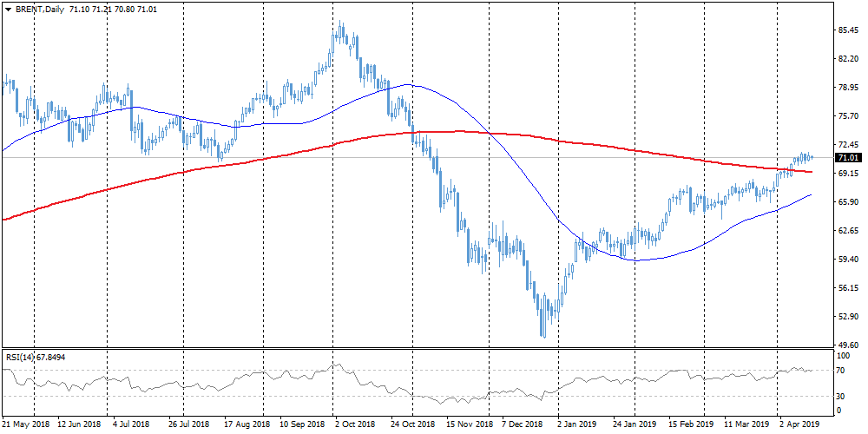The height and width of the screenshot is (434, 868).
Task: Click the 15 Nov 2018 date label
Action: pyautogui.click(x=469, y=424)
